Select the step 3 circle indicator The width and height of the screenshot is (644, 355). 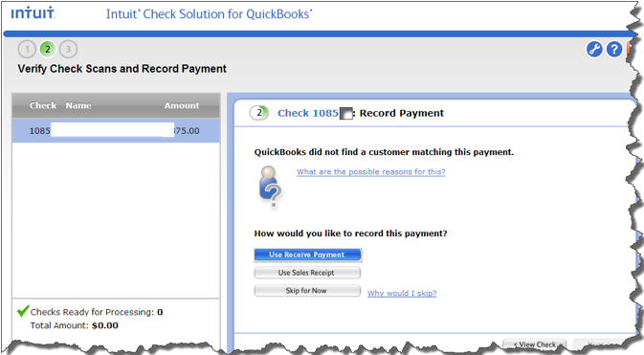[x=68, y=50]
